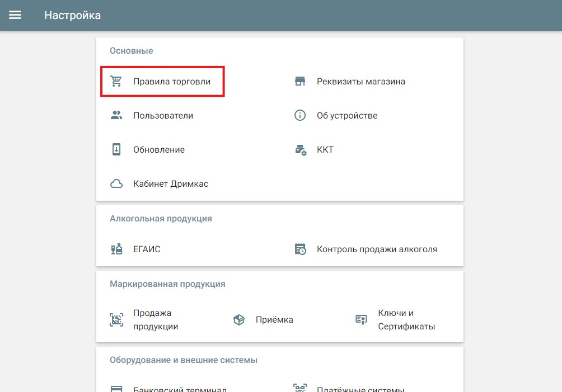Go to Пользователи section
Screen dimensions: 562x392
point(163,116)
